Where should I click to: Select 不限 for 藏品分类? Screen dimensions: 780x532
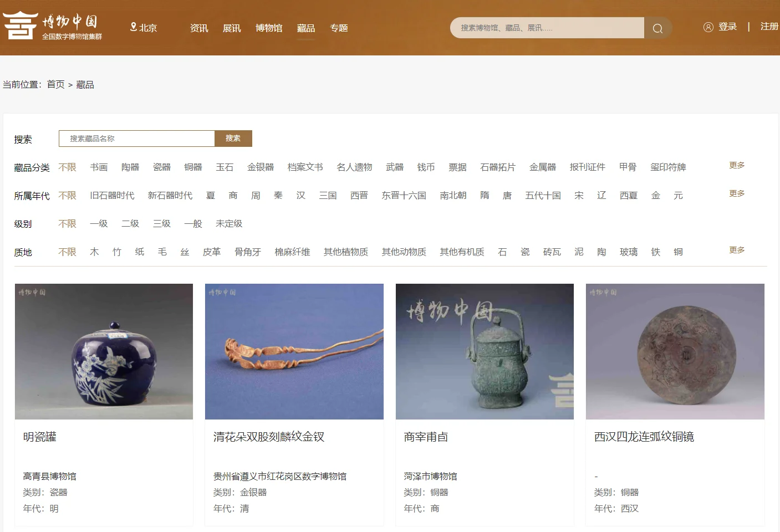(x=67, y=167)
